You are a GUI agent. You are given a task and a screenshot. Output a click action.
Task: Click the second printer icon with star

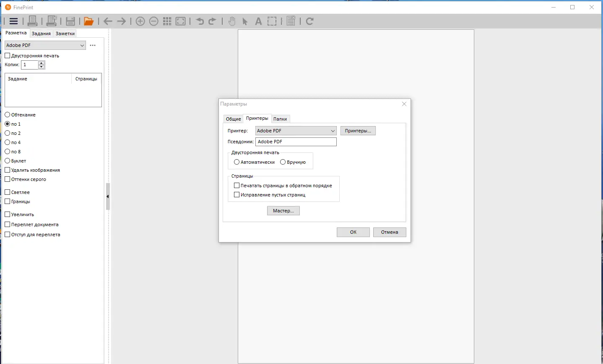click(52, 21)
